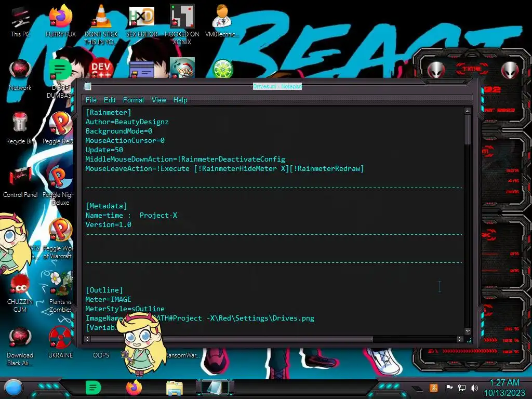This screenshot has height=399, width=532.
Task: Select the santa game desktop icon
Action: point(182,68)
